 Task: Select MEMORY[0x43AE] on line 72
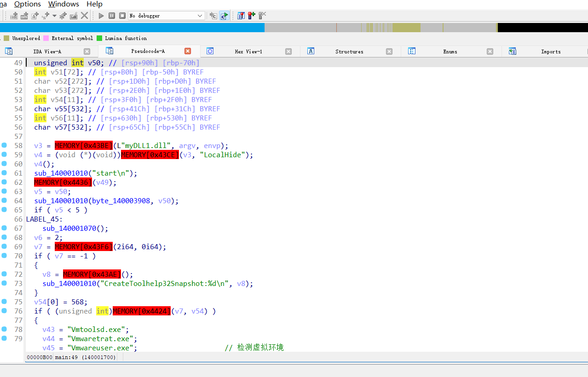(92, 274)
